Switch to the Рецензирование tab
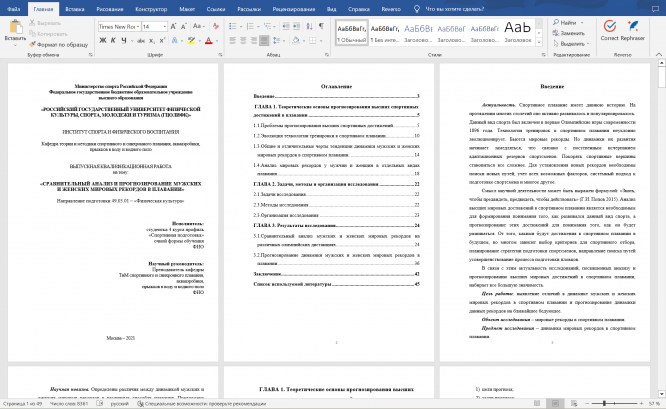This screenshot has width=666, height=409. pos(294,9)
